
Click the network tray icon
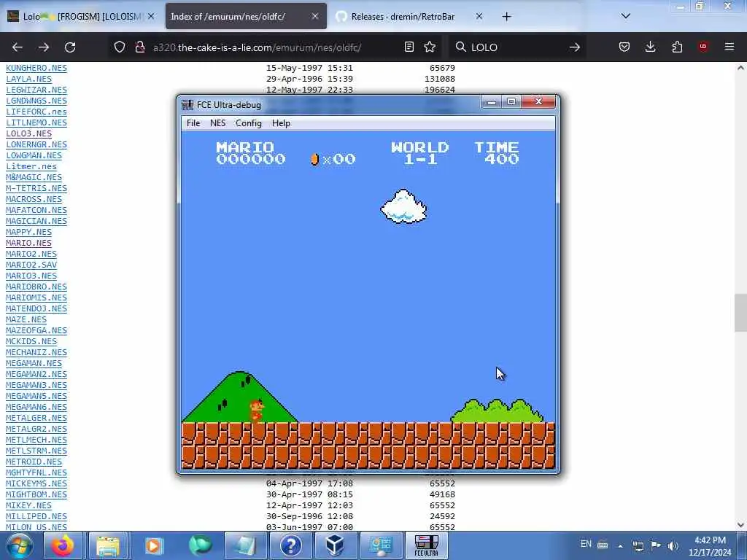click(638, 545)
